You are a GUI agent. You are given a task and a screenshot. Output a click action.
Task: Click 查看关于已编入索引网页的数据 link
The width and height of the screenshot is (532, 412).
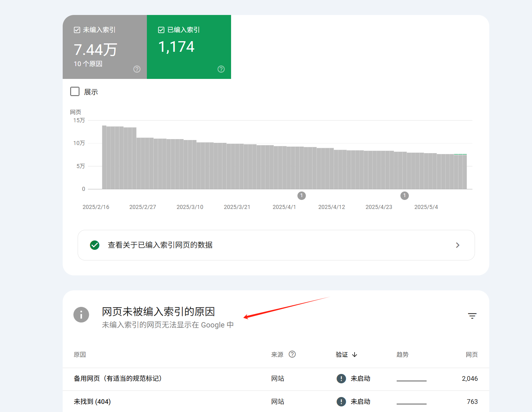[160, 245]
